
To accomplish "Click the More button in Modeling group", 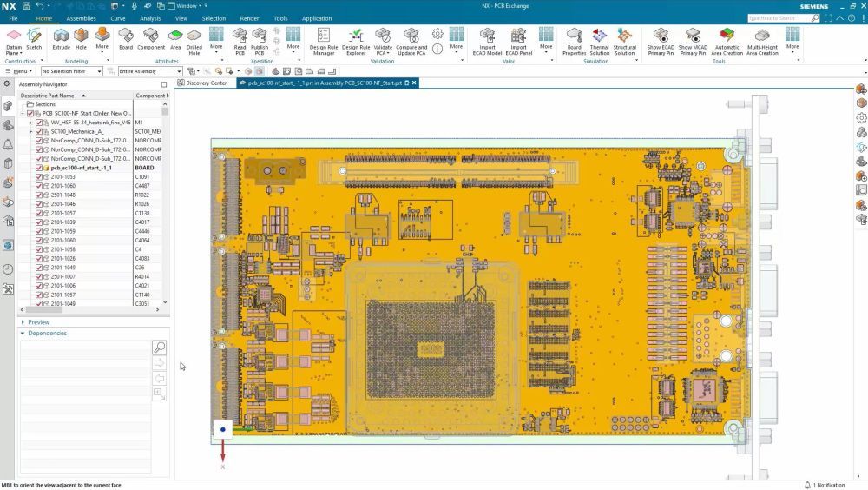I will tap(102, 39).
